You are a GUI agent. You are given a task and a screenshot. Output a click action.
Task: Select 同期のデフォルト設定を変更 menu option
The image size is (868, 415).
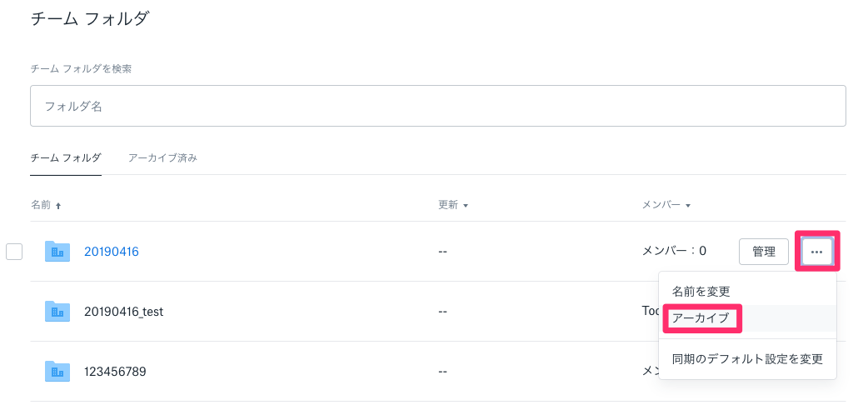click(x=747, y=359)
